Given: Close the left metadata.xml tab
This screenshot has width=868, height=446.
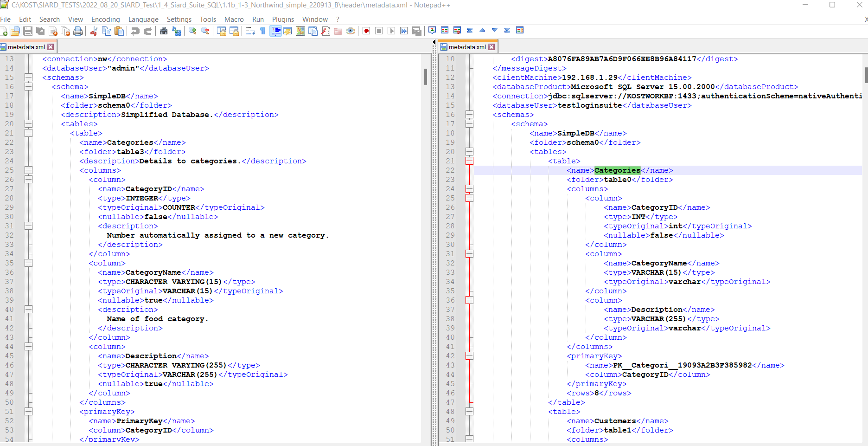Looking at the screenshot, I should pos(51,46).
